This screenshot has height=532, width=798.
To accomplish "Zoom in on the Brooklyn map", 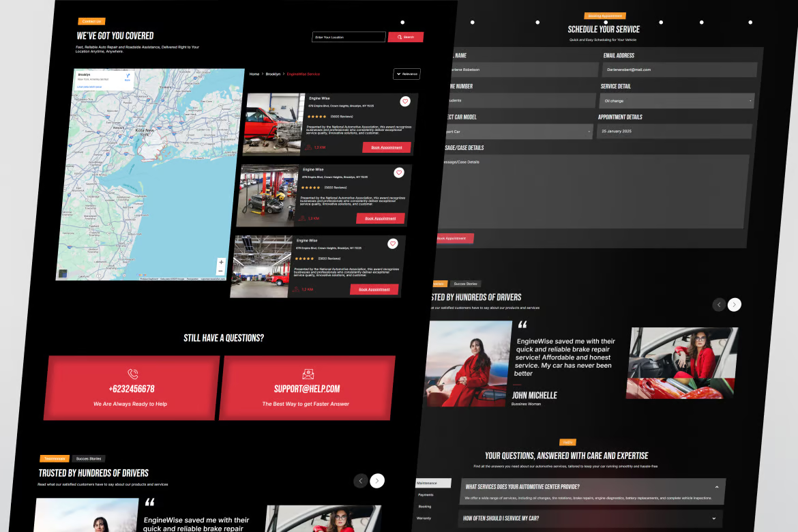I will 220,262.
